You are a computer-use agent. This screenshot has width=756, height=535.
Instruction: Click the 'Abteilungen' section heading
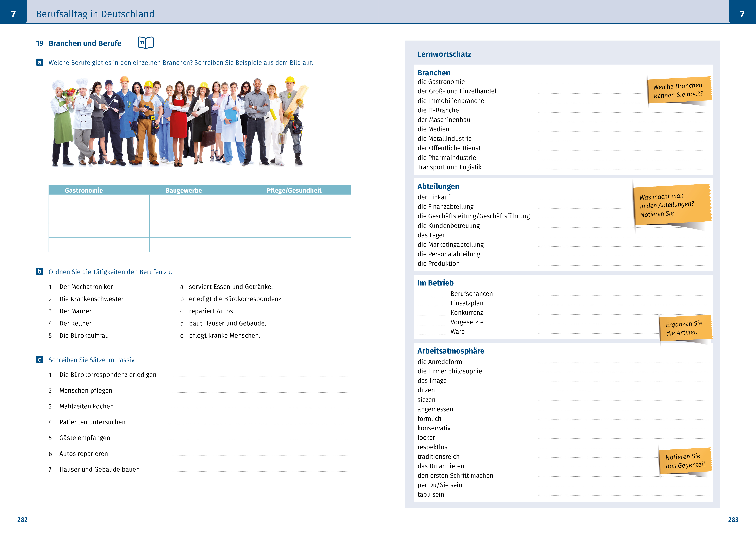(438, 187)
